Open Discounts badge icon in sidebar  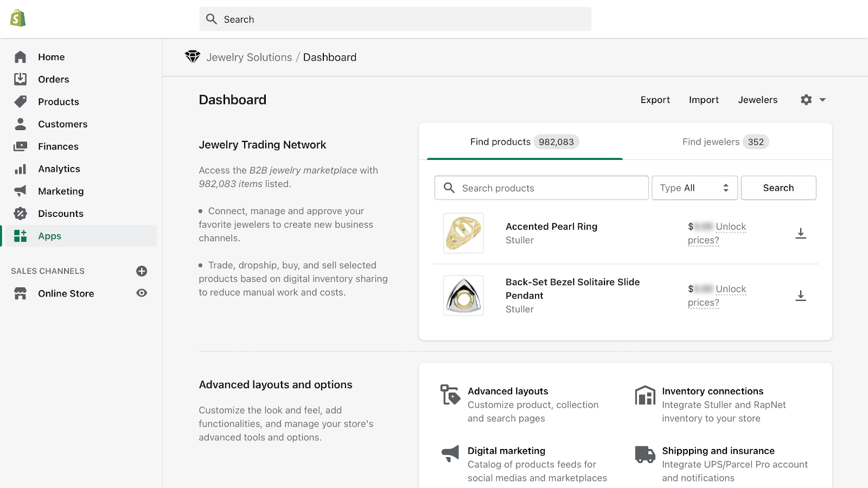point(21,214)
